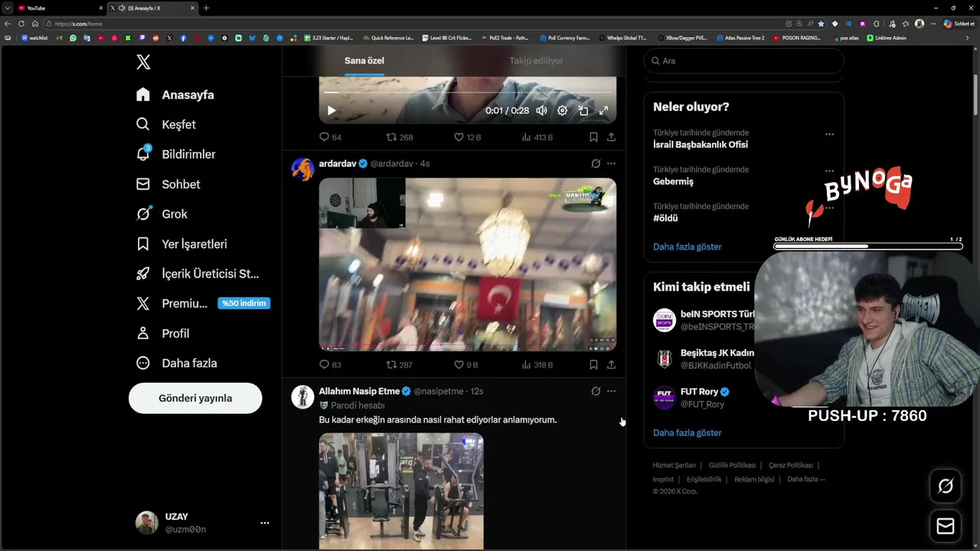Open options for İsrail Başbakanlık Ofisi trend
The image size is (980, 551).
tap(829, 134)
